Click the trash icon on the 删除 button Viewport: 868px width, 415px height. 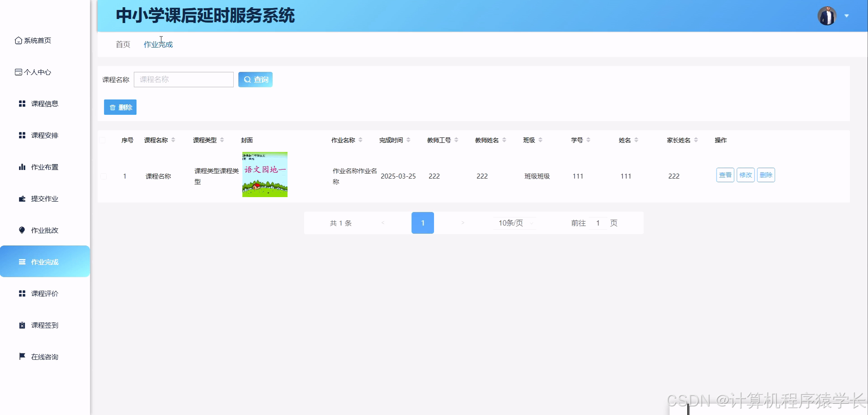(x=113, y=107)
